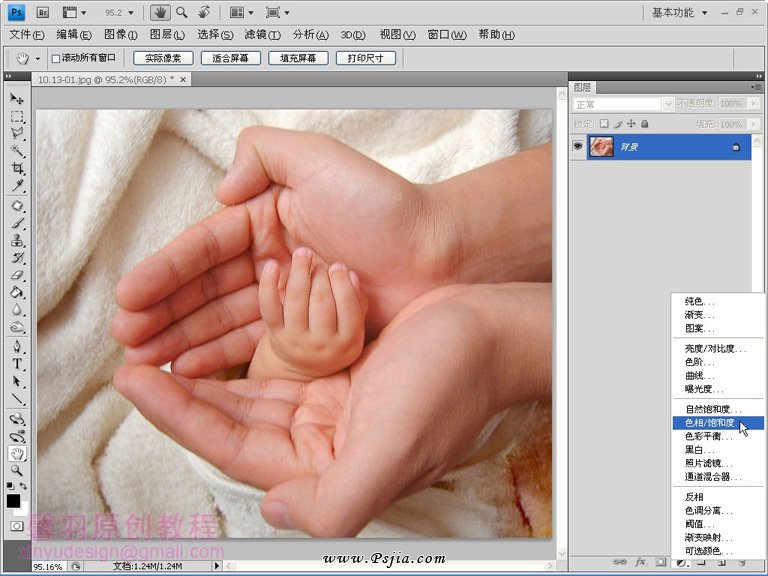This screenshot has width=768, height=576.
Task: Click the black foreground color swatch
Action: pyautogui.click(x=13, y=500)
